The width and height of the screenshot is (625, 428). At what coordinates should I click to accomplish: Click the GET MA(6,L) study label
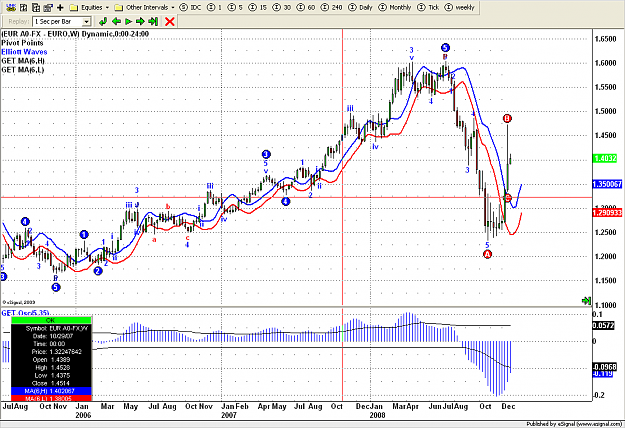click(23, 70)
